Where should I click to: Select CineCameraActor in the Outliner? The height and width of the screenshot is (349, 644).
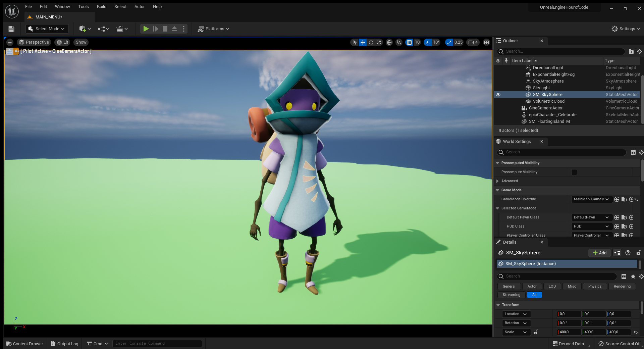pos(546,108)
